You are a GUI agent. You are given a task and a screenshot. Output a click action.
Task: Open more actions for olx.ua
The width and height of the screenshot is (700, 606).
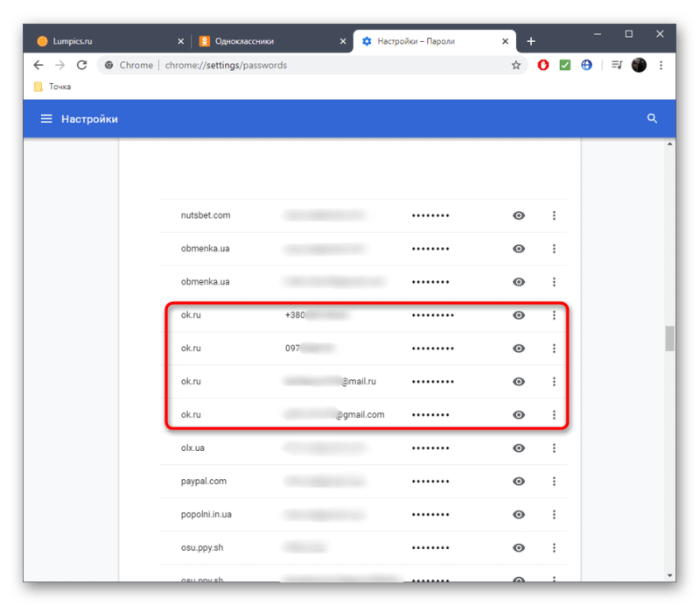click(554, 447)
